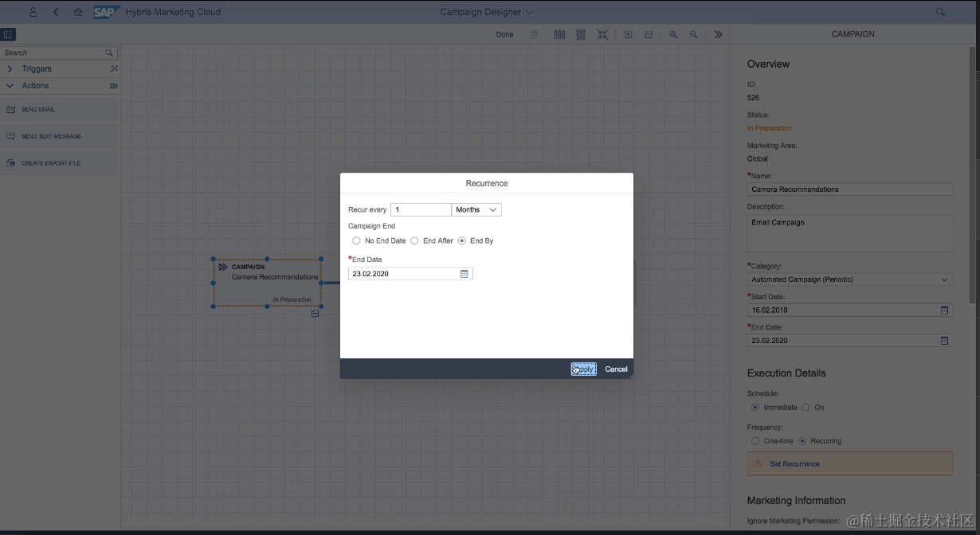
Task: Click the Triggers wand icon
Action: click(x=113, y=69)
